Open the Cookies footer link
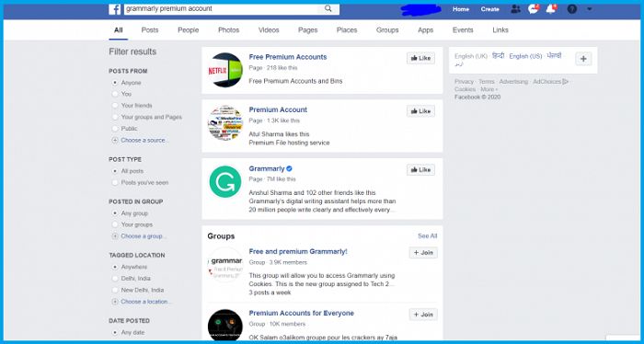 tap(465, 89)
